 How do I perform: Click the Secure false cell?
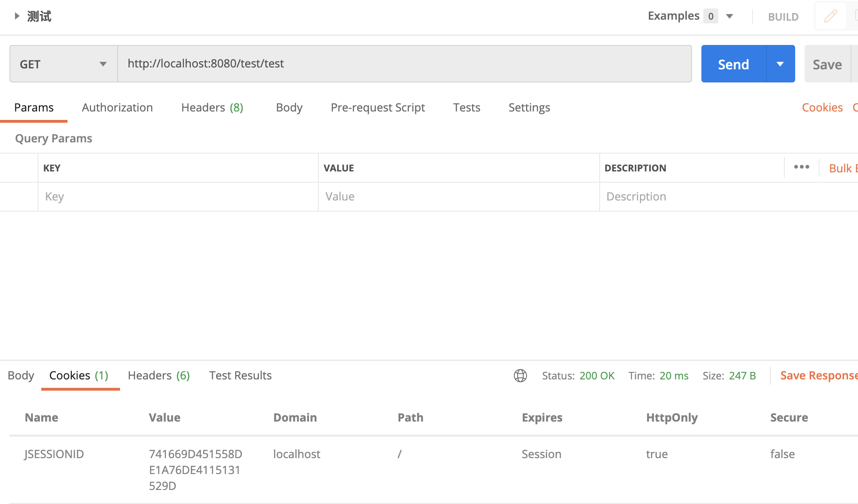coord(783,454)
